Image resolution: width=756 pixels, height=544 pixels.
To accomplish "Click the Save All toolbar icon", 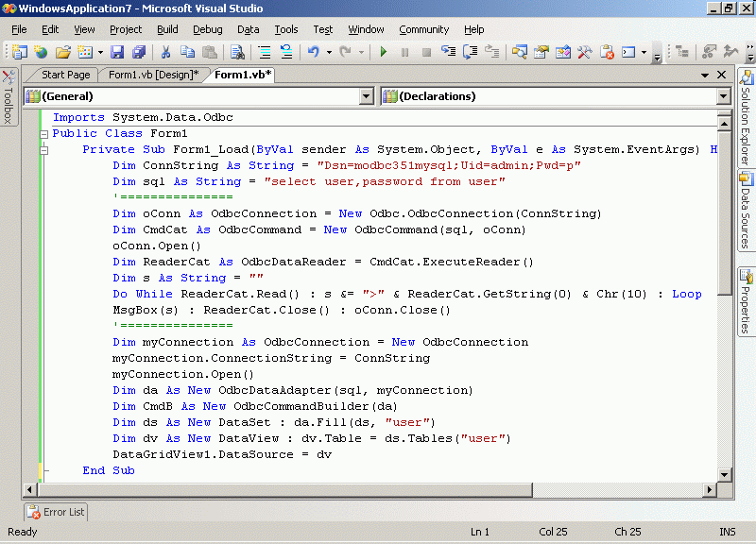I will pyautogui.click(x=138, y=52).
